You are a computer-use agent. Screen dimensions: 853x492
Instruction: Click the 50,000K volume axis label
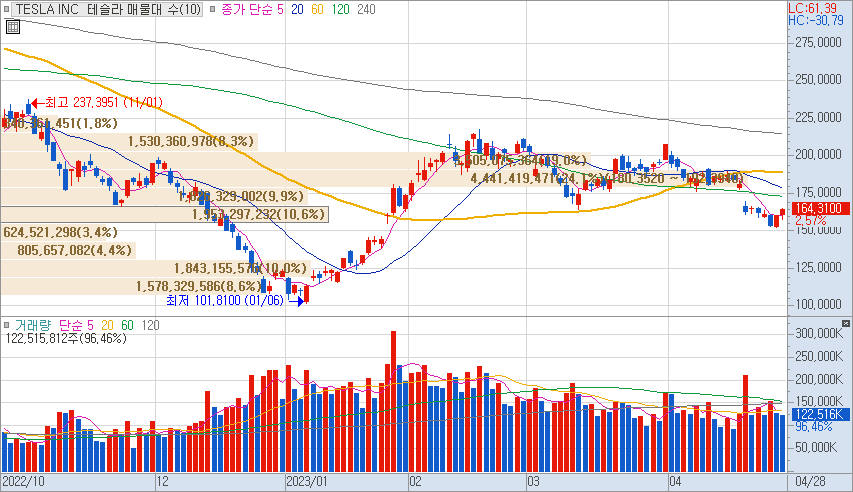pos(816,447)
